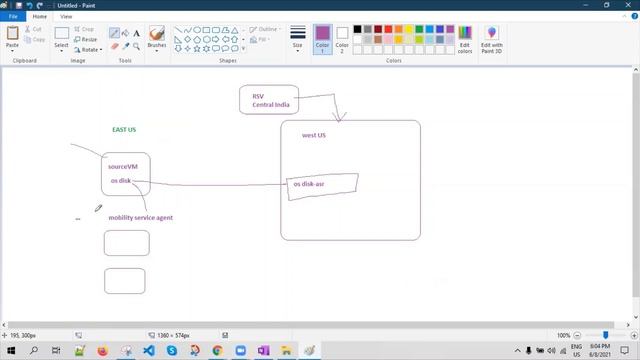Pick the Rounded rectangle shape
The image size is (640, 360).
[x=216, y=30]
